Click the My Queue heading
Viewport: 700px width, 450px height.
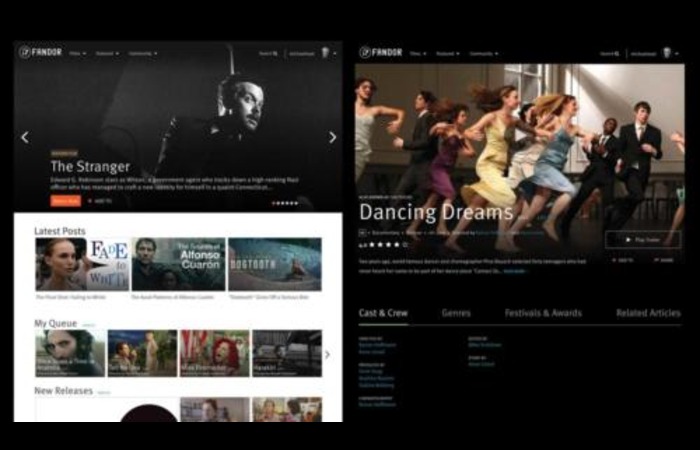click(56, 323)
